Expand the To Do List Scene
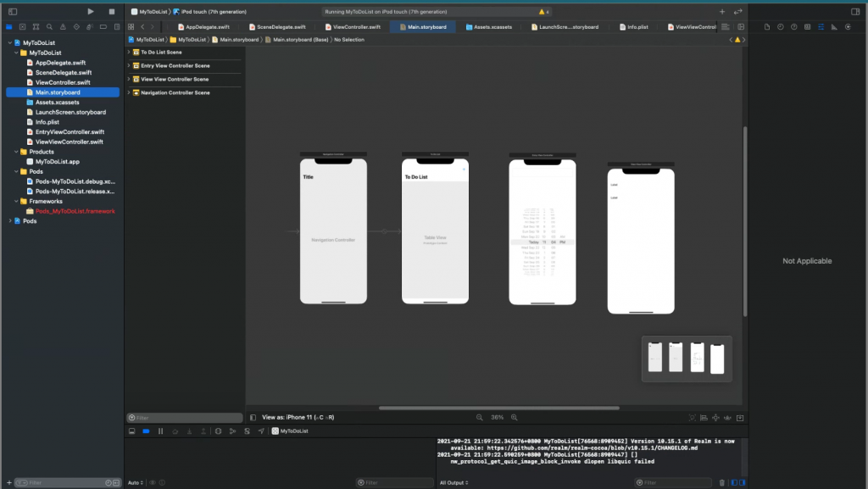 [128, 53]
